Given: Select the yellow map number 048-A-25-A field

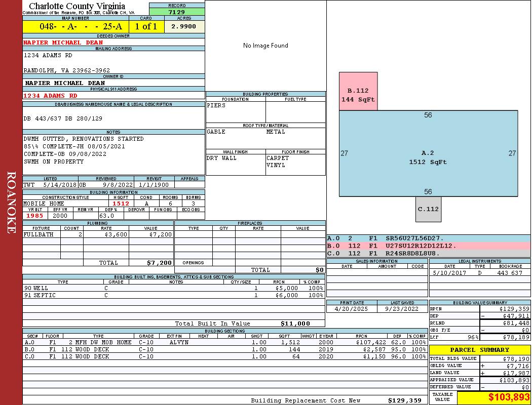Looking at the screenshot, I should [x=75, y=26].
